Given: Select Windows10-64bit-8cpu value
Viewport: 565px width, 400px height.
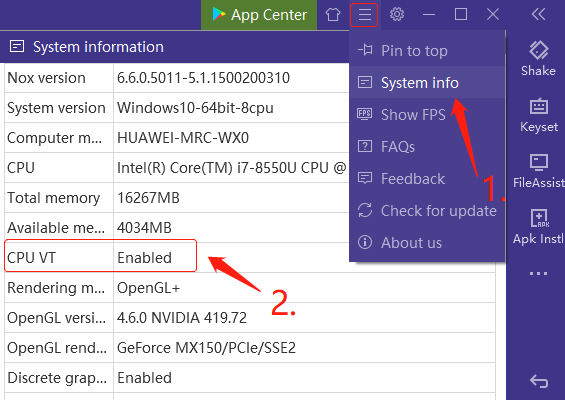Looking at the screenshot, I should 195,108.
